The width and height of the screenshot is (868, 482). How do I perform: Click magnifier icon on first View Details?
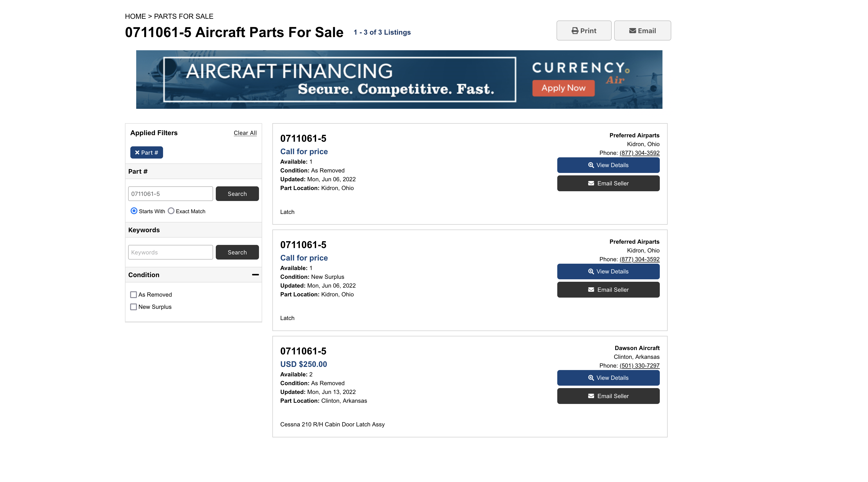coord(591,165)
